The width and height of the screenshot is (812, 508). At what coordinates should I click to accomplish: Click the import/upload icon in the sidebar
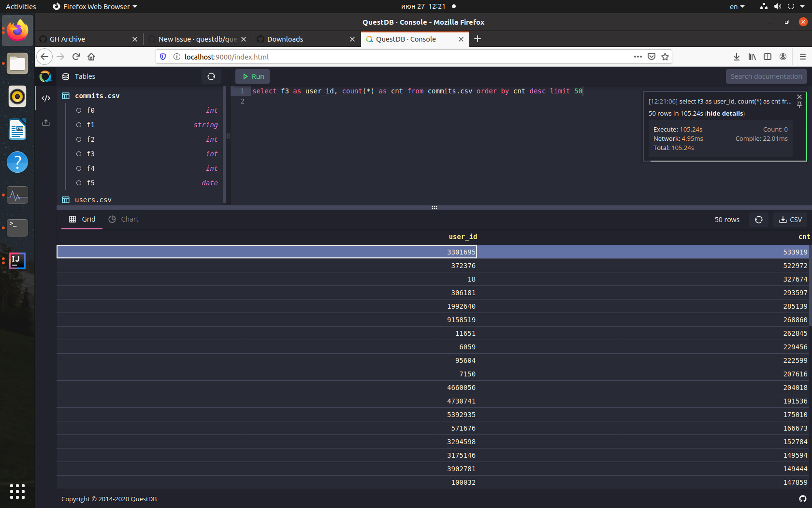coord(45,122)
